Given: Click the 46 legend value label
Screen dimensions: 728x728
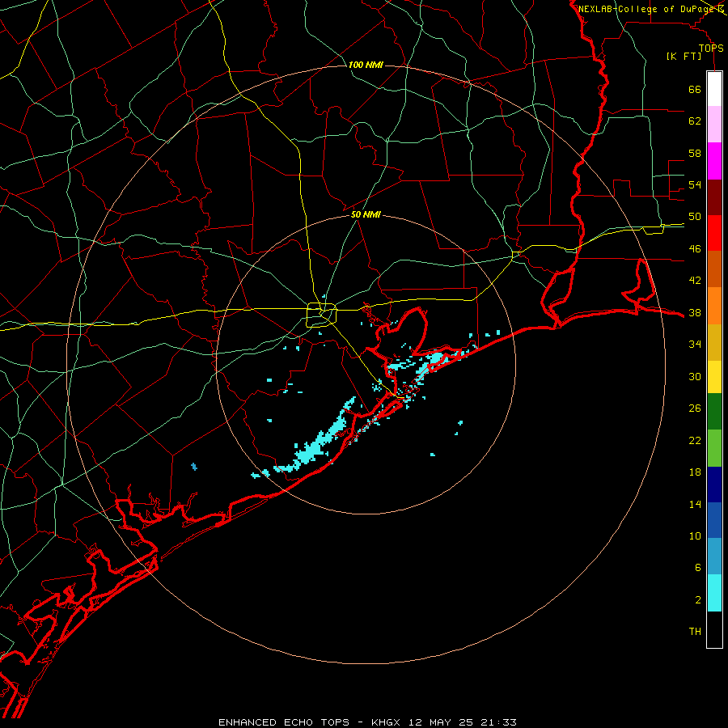Looking at the screenshot, I should 695,249.
